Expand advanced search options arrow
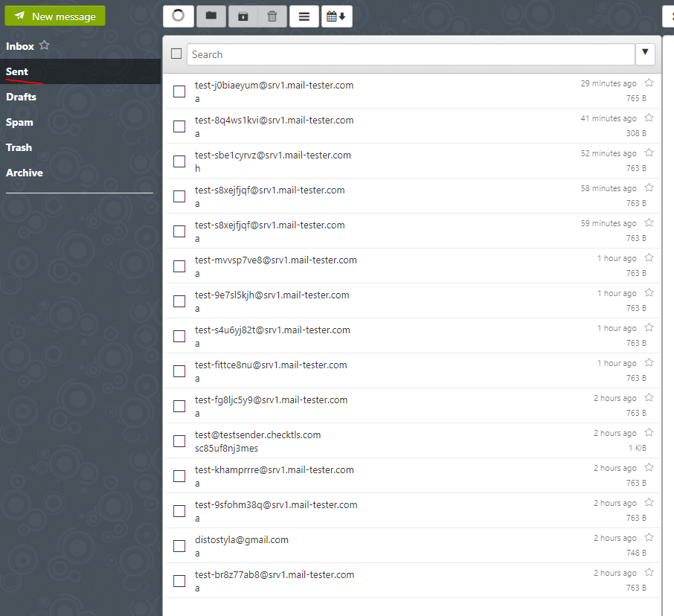The width and height of the screenshot is (674, 616). click(x=645, y=54)
